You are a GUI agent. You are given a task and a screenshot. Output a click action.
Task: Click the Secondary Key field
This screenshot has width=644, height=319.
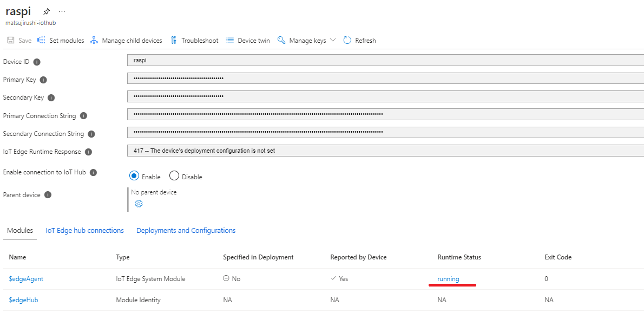coord(386,96)
